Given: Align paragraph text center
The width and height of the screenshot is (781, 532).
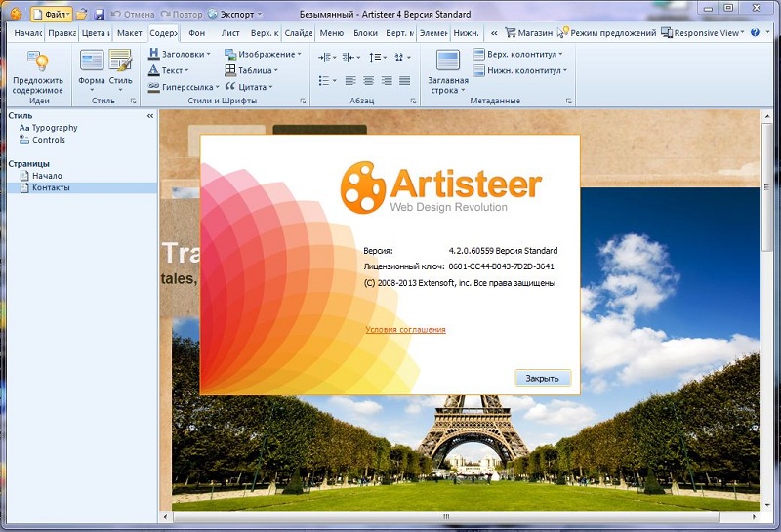Looking at the screenshot, I should click(369, 80).
